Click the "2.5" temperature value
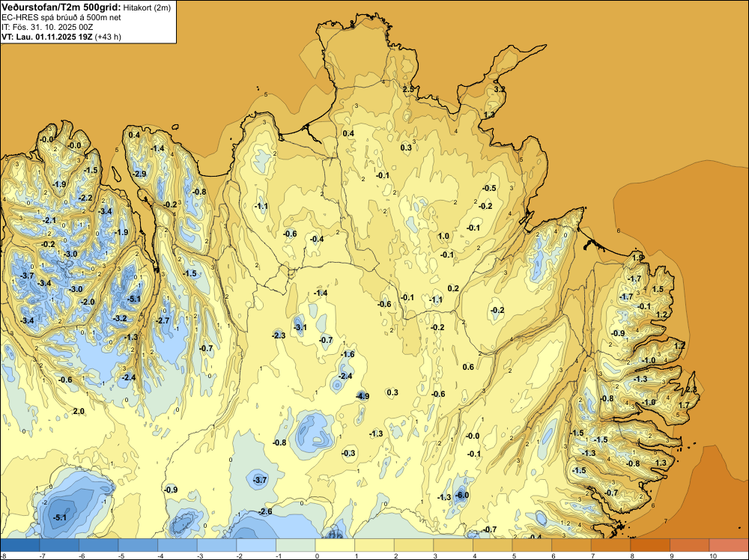 coord(408,89)
